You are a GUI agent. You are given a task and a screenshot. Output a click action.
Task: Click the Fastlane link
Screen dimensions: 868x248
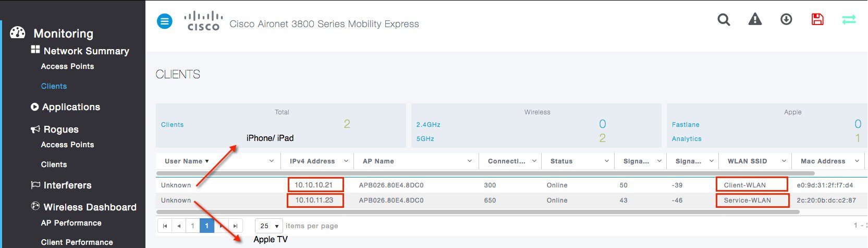point(686,125)
